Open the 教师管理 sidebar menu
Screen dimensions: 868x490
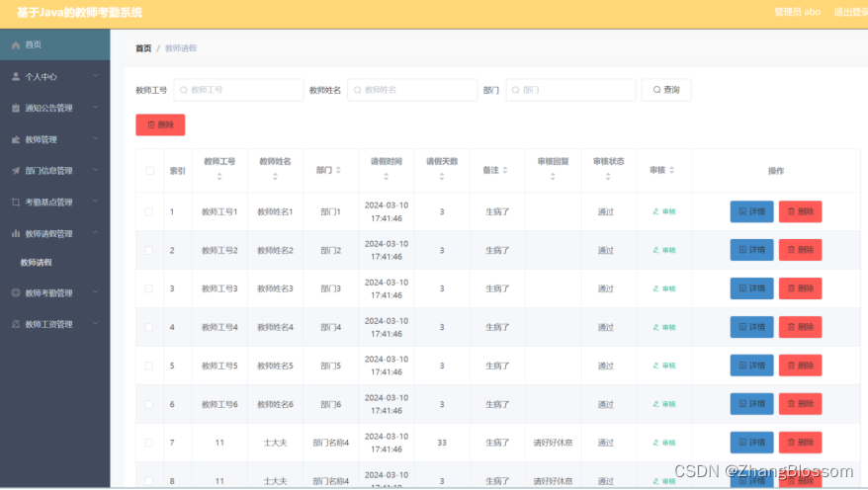tap(54, 139)
